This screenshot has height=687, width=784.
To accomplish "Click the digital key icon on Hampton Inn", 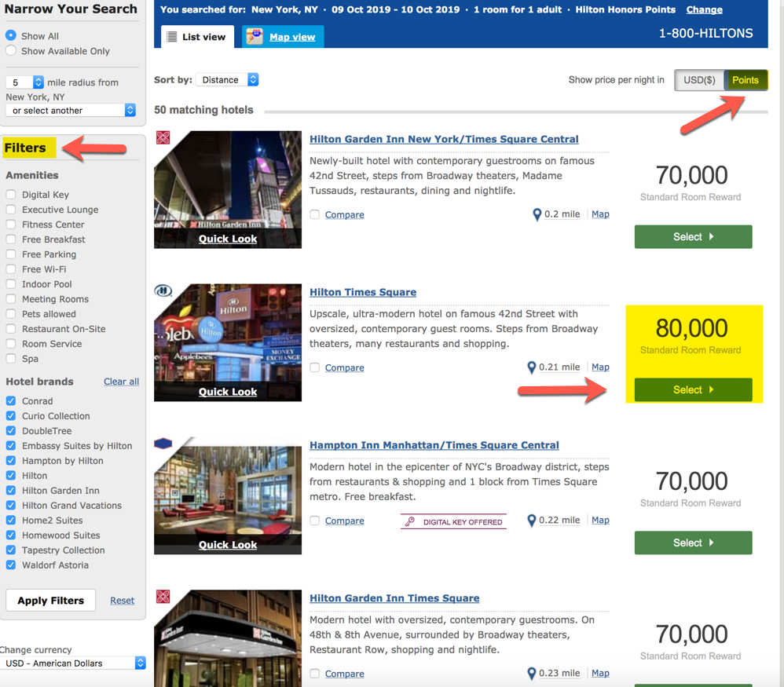I will (x=410, y=521).
